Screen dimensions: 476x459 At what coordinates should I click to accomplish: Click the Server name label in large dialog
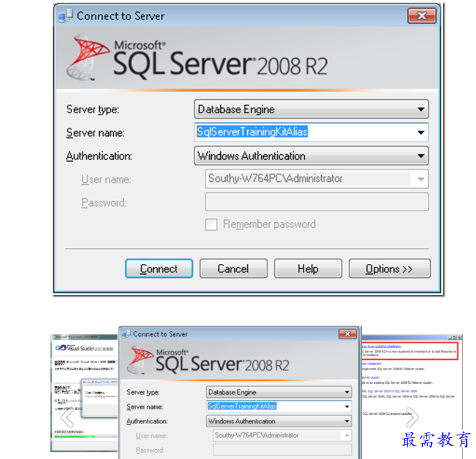[x=95, y=133]
